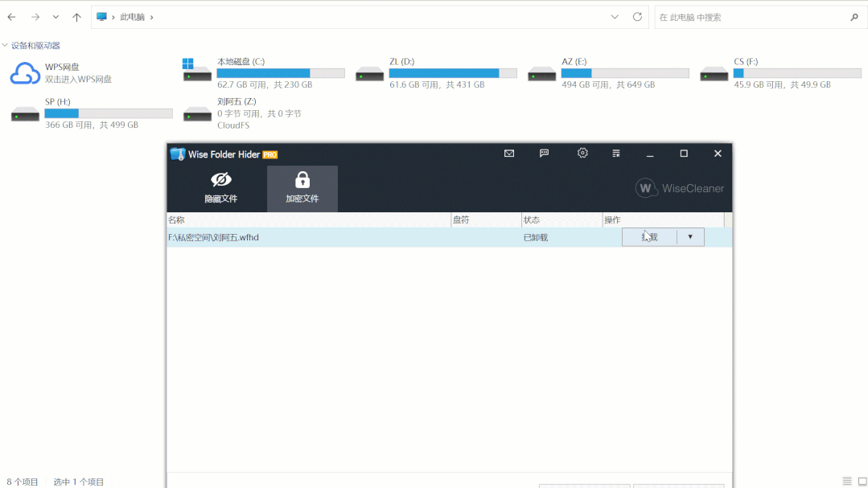868x488 pixels.
Task: Click the mail icon in Wise Folder Hider
Action: (509, 154)
